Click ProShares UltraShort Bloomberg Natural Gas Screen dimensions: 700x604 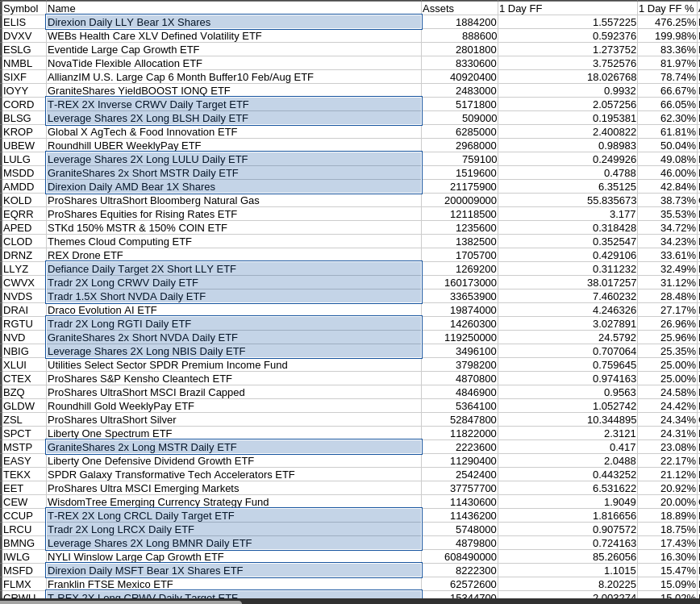[x=234, y=201]
